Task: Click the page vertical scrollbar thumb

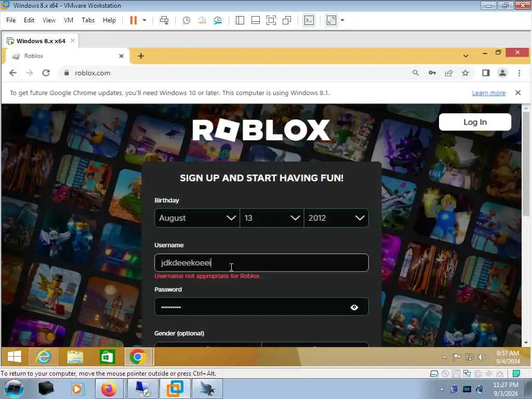Action: tap(526, 164)
